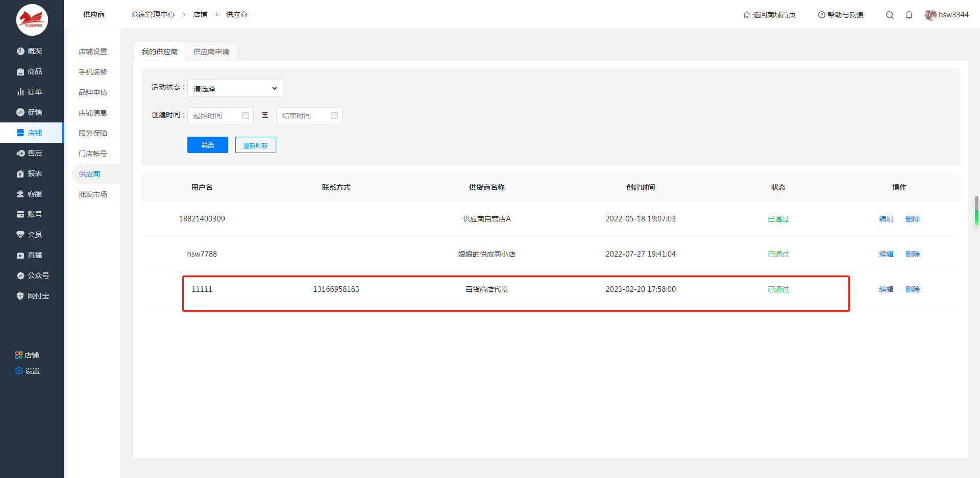Click the Yuanfen logo at top left
This screenshot has height=478, width=980.
pyautogui.click(x=32, y=20)
